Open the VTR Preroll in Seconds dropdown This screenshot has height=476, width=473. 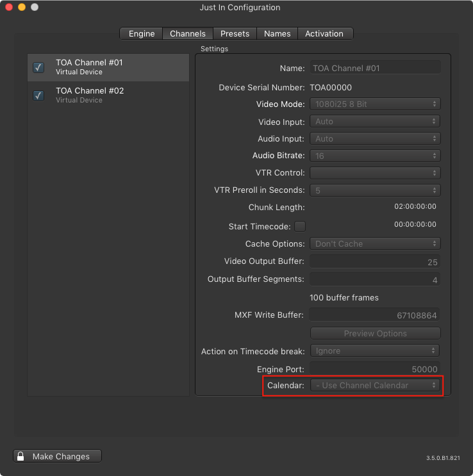click(375, 190)
